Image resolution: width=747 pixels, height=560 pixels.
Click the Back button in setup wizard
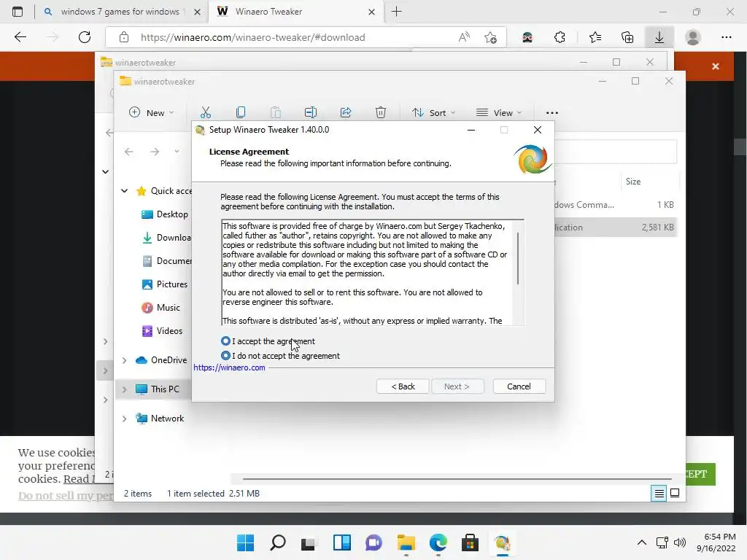pyautogui.click(x=403, y=386)
